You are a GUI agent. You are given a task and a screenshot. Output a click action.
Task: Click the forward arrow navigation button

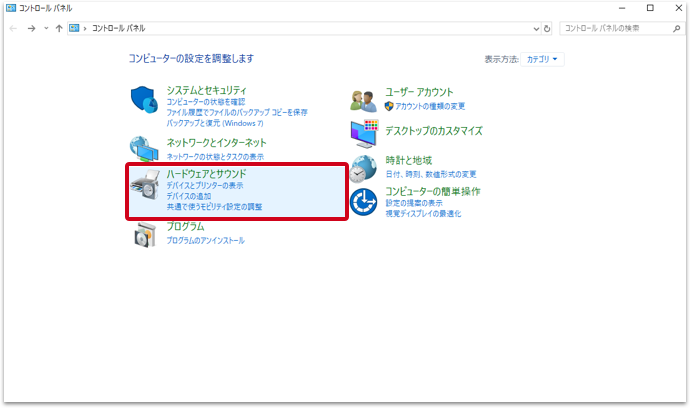31,29
